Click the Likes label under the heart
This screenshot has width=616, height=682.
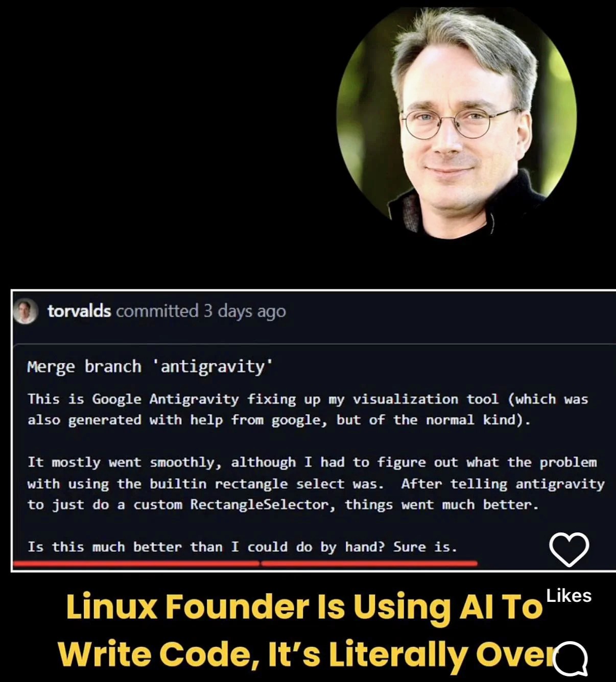point(568,596)
